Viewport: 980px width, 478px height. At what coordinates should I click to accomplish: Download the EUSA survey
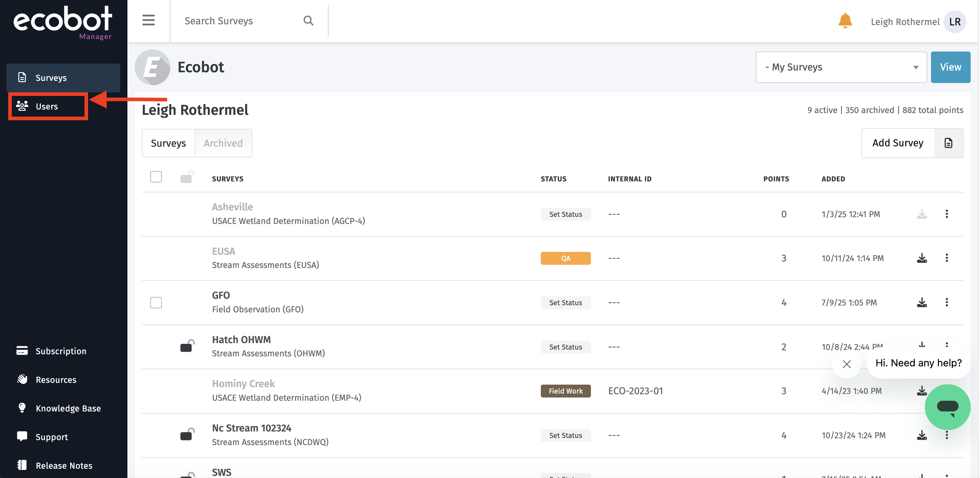(x=921, y=258)
